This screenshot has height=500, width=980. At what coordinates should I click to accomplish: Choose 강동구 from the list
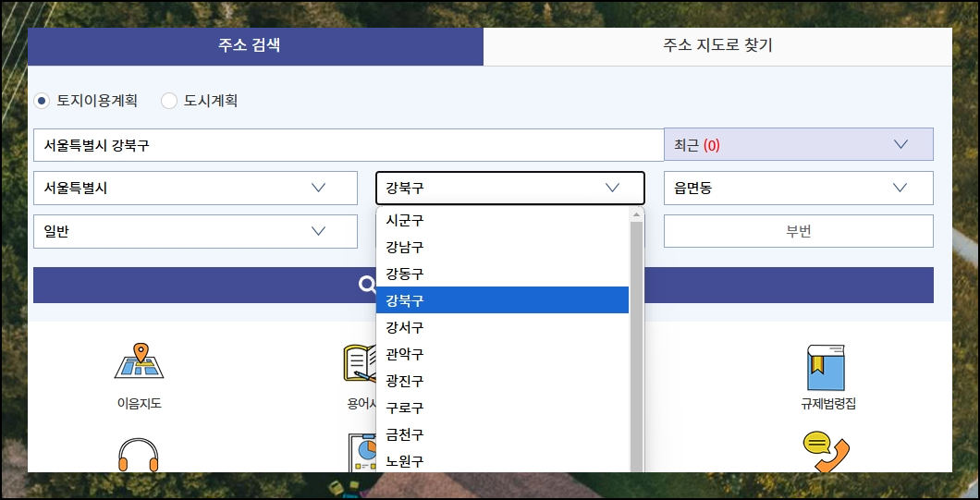(503, 274)
